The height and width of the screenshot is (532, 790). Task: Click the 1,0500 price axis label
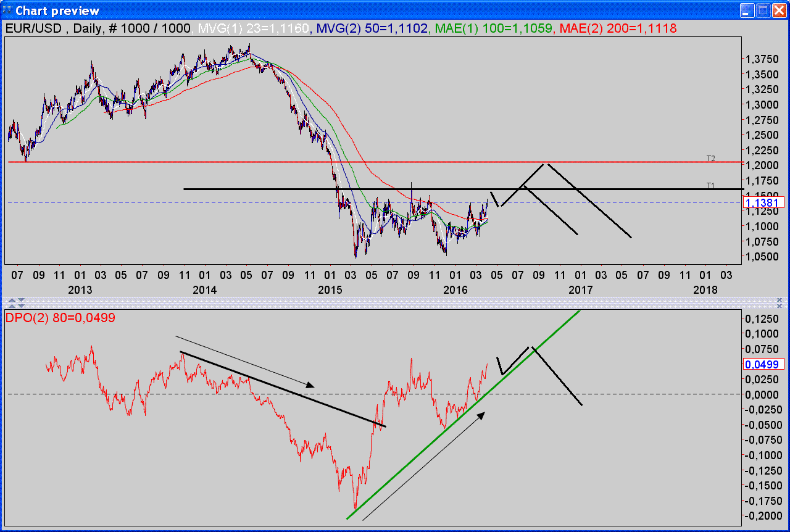761,257
